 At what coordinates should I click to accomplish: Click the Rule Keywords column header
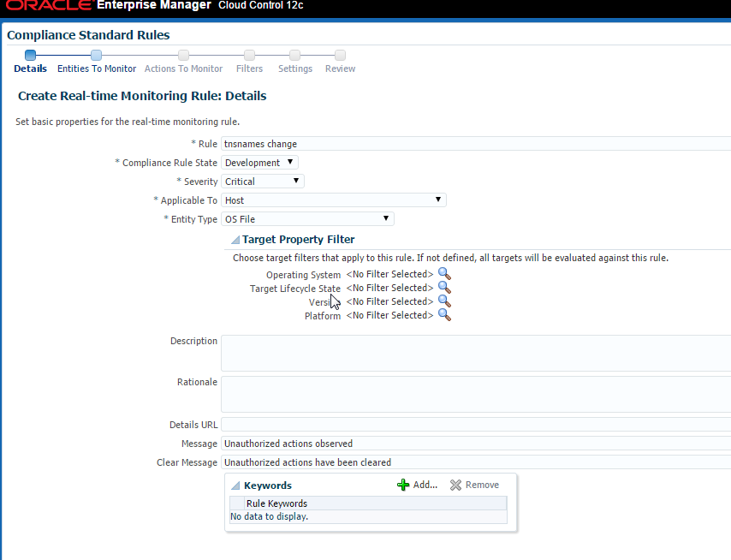[376, 503]
